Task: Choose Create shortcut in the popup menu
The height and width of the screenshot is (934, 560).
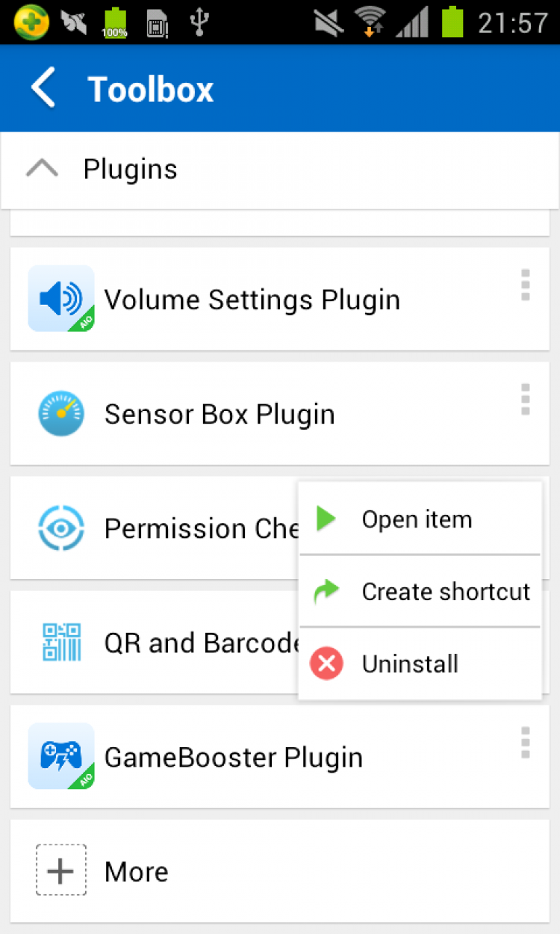Action: point(446,592)
